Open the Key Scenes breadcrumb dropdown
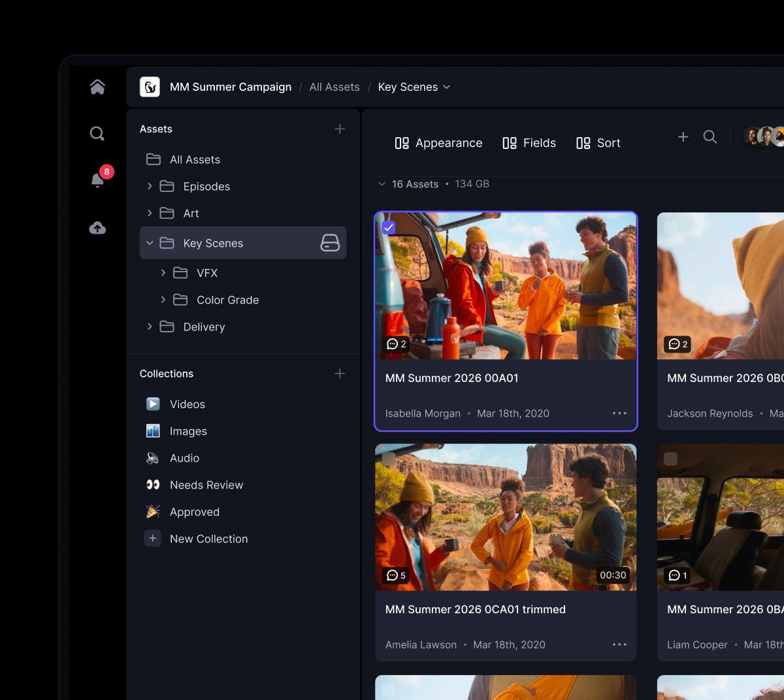Viewport: 784px width, 700px height. (446, 86)
